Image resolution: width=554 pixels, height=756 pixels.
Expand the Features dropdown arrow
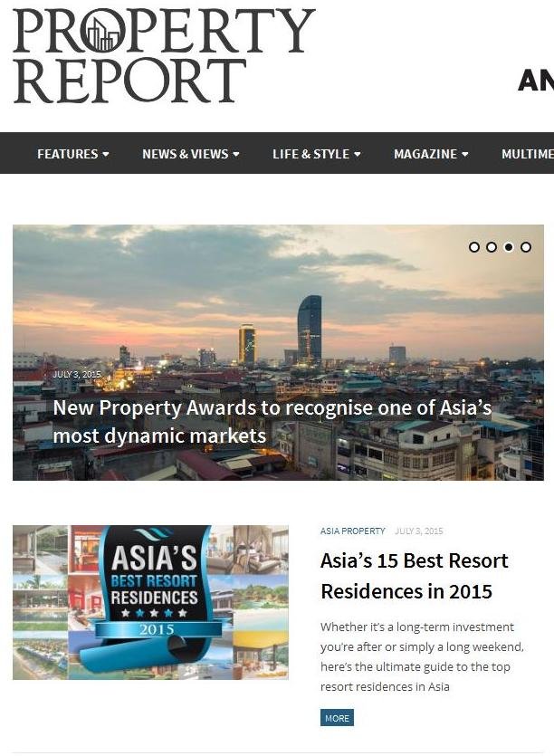click(x=106, y=154)
